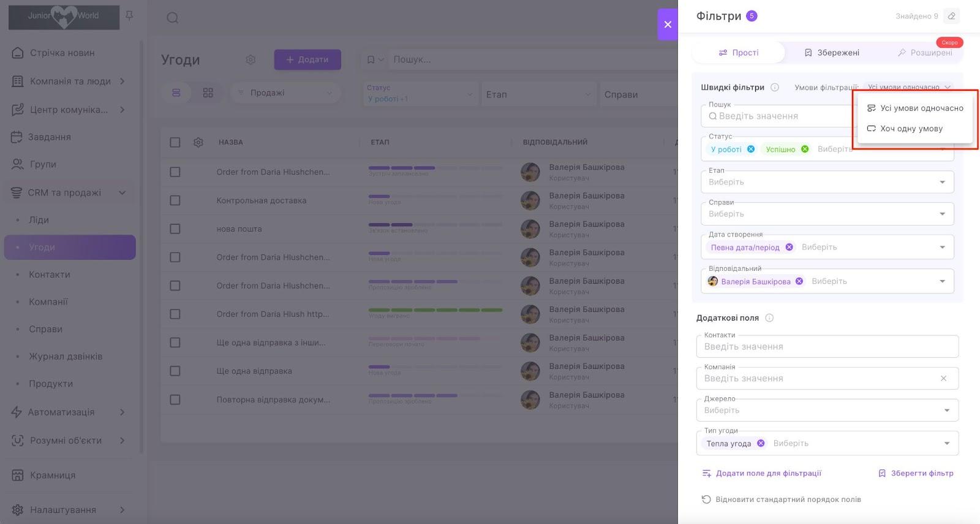Viewport: 980px width, 524px height.
Task: Open the Справи filter dropdown
Action: pyautogui.click(x=942, y=214)
